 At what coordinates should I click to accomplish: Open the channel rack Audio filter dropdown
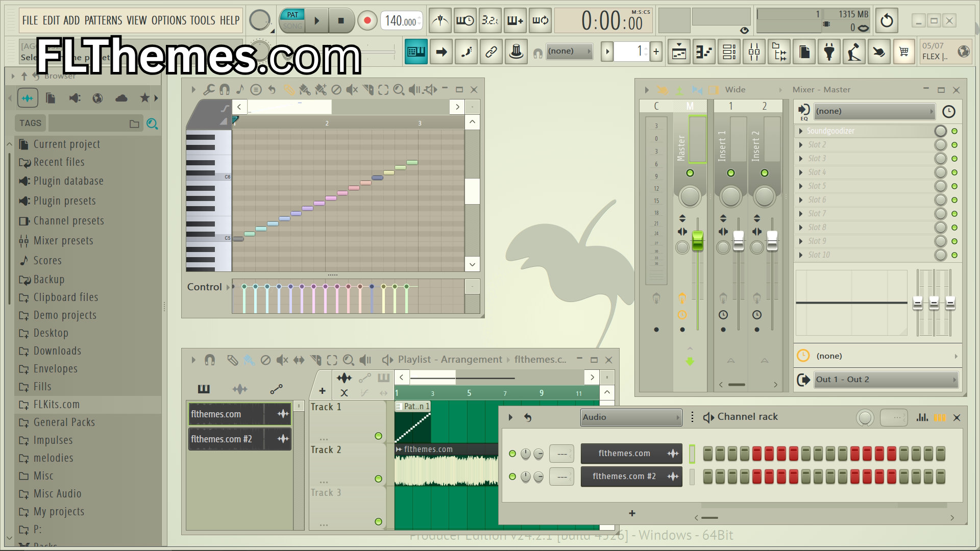(x=631, y=417)
